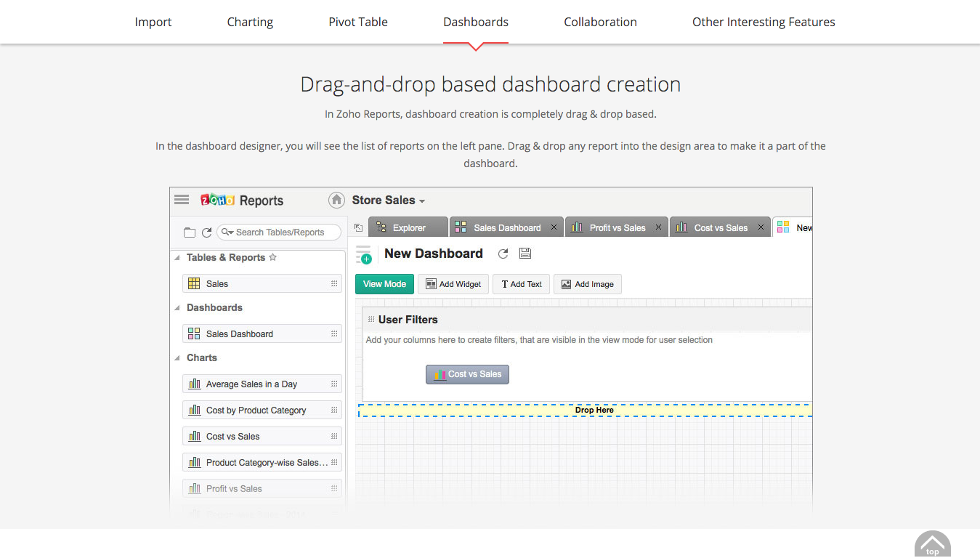Screen dimensions: 980x558
Task: Switch to the Profit vs Sales tab
Action: point(617,227)
